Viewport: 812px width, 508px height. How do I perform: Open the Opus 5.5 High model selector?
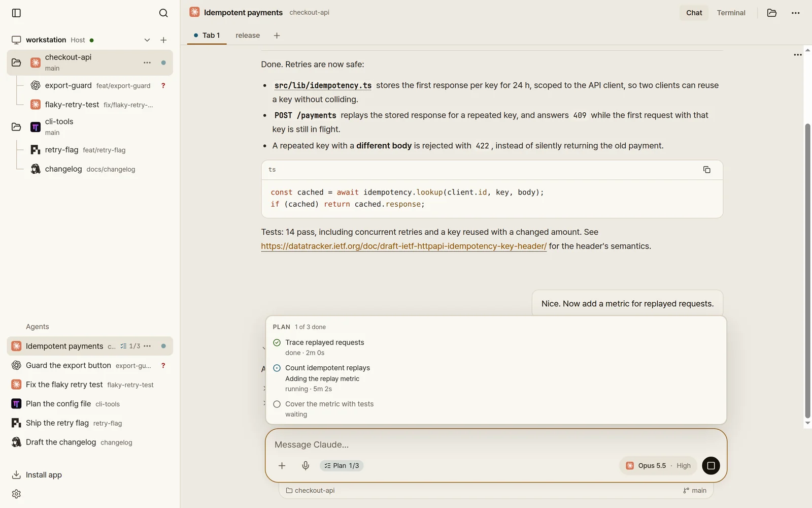point(658,466)
